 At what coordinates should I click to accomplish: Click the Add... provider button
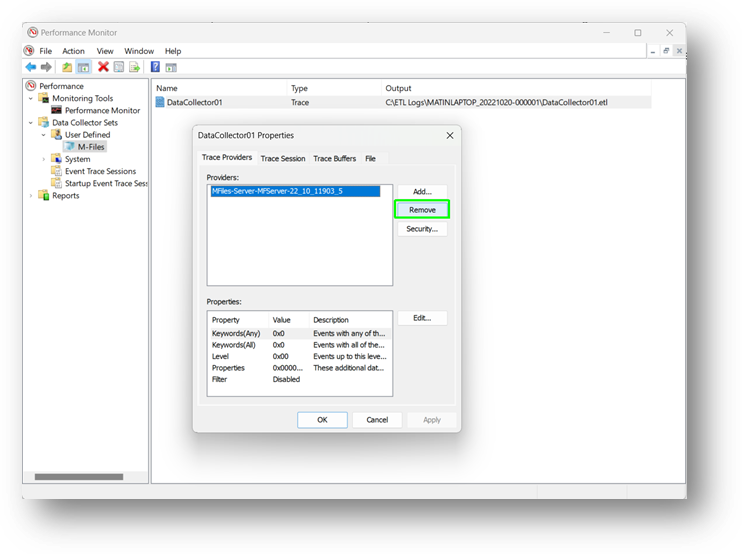coord(422,192)
